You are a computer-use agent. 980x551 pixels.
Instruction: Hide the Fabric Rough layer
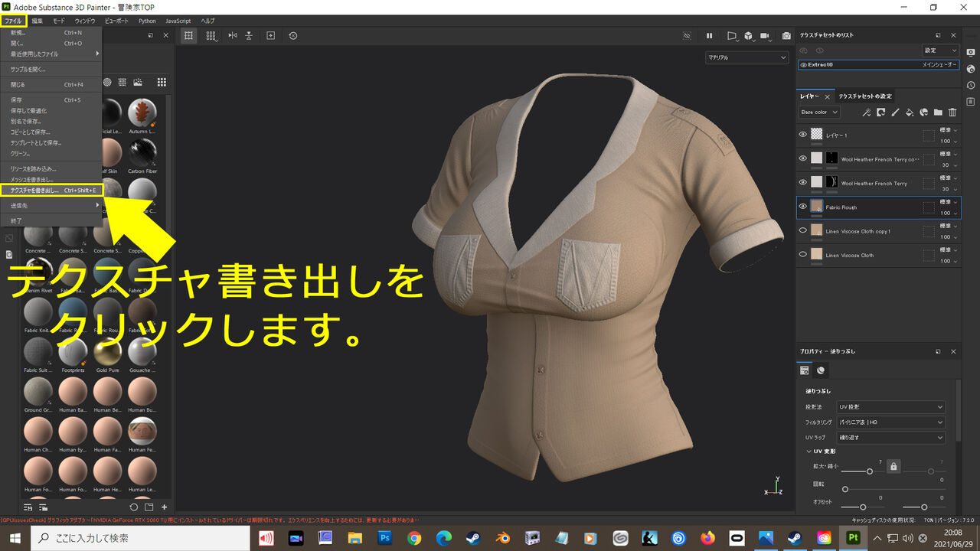[x=802, y=207]
